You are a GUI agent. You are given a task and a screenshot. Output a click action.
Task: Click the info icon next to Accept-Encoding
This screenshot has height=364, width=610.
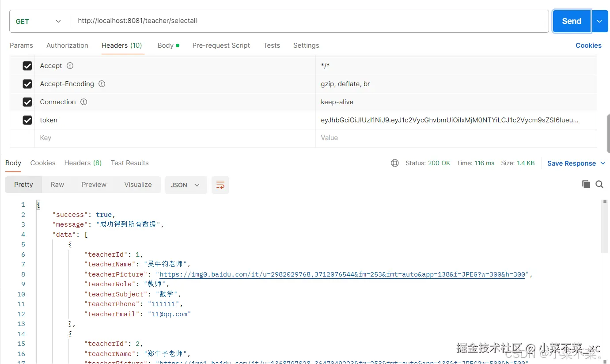(102, 84)
